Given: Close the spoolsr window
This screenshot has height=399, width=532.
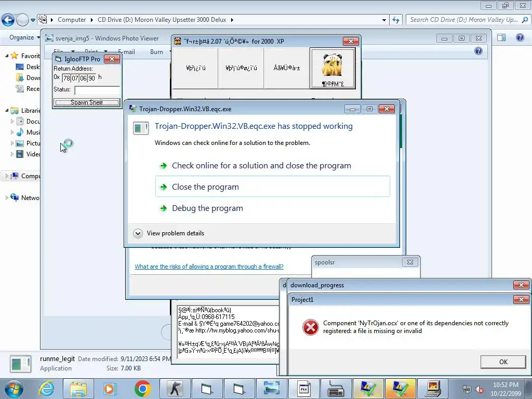Looking at the screenshot, I should [410, 262].
